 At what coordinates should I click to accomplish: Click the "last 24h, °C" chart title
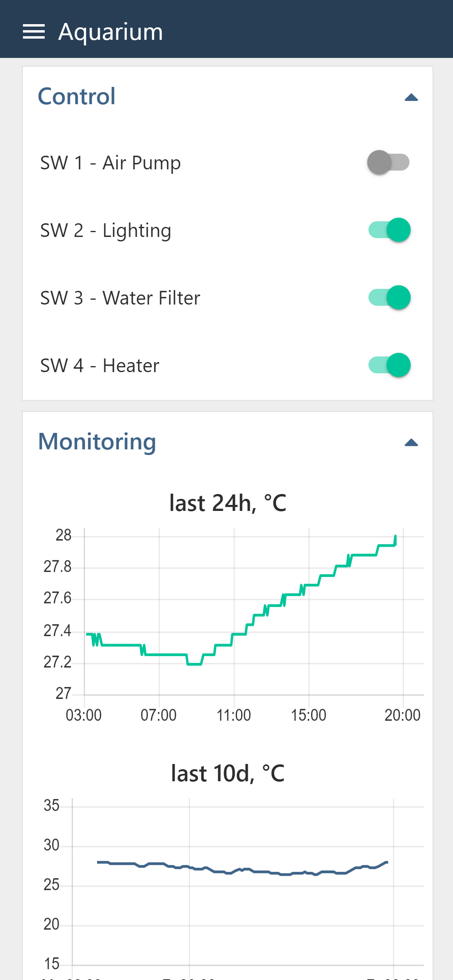point(228,503)
